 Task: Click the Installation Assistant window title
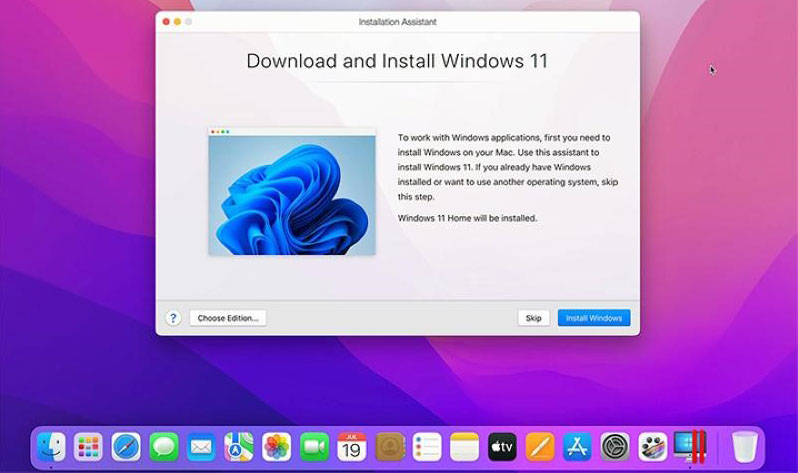click(x=397, y=22)
